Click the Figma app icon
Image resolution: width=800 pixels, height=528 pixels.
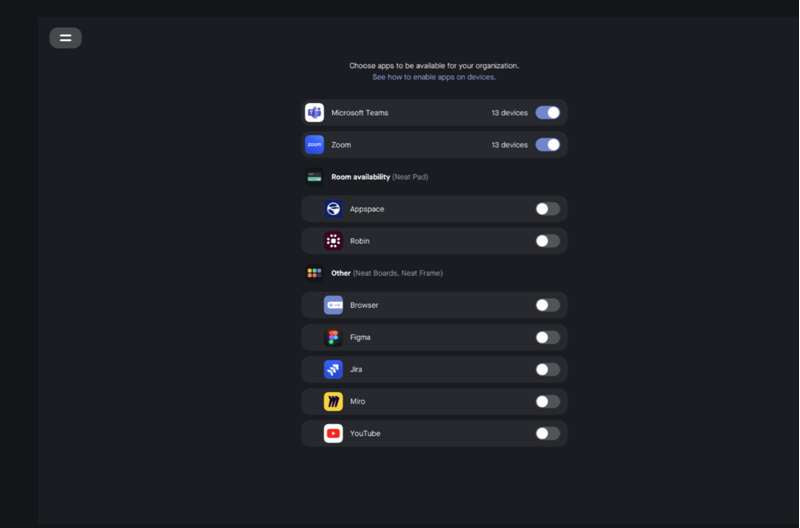tap(333, 337)
